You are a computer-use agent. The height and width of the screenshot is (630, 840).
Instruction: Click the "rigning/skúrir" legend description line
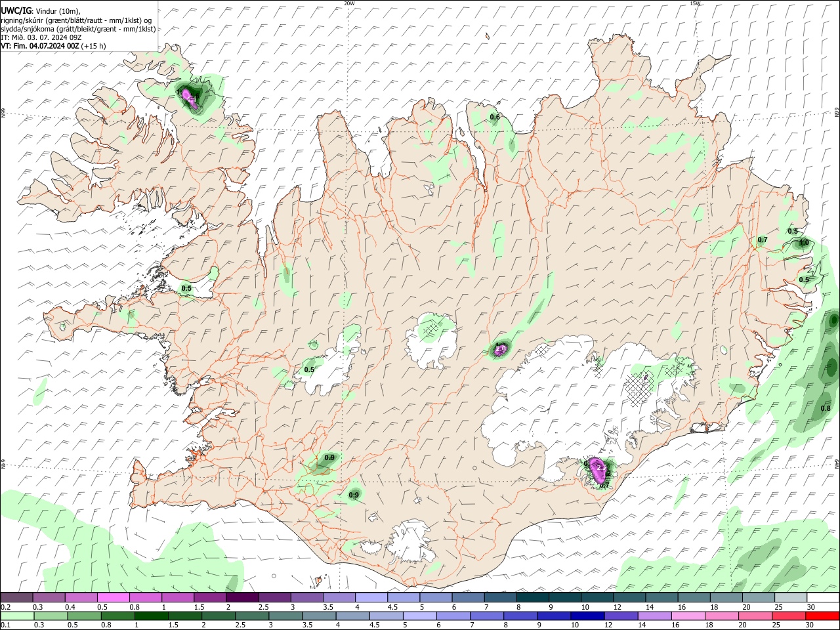click(77, 20)
